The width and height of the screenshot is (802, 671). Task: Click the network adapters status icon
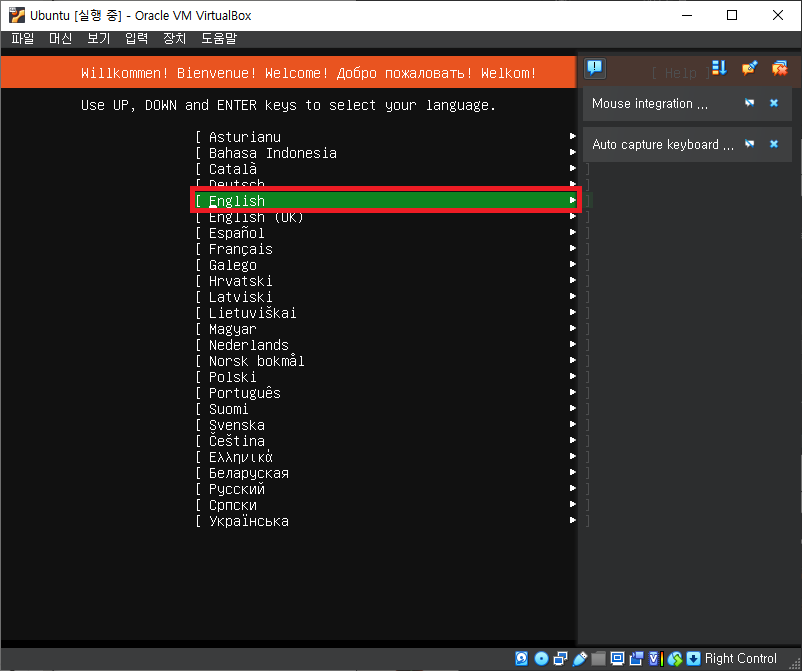point(561,658)
